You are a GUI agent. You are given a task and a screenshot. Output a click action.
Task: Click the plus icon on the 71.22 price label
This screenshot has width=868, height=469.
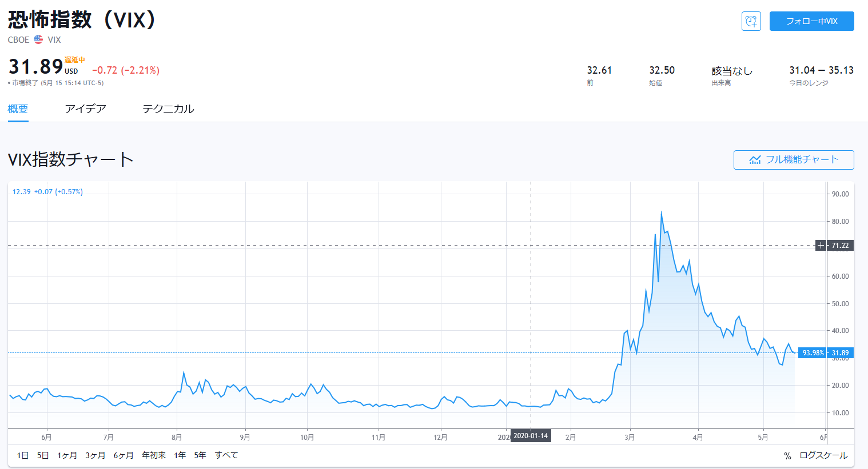(x=821, y=246)
